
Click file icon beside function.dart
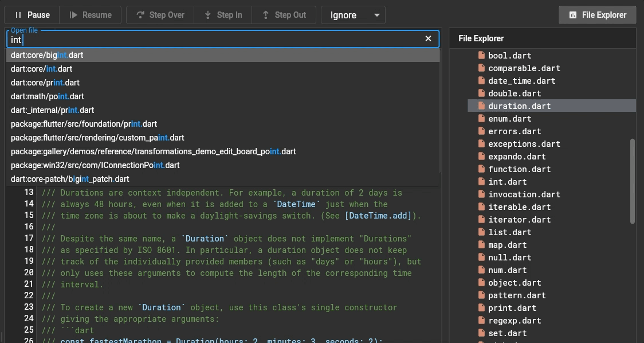coord(481,169)
